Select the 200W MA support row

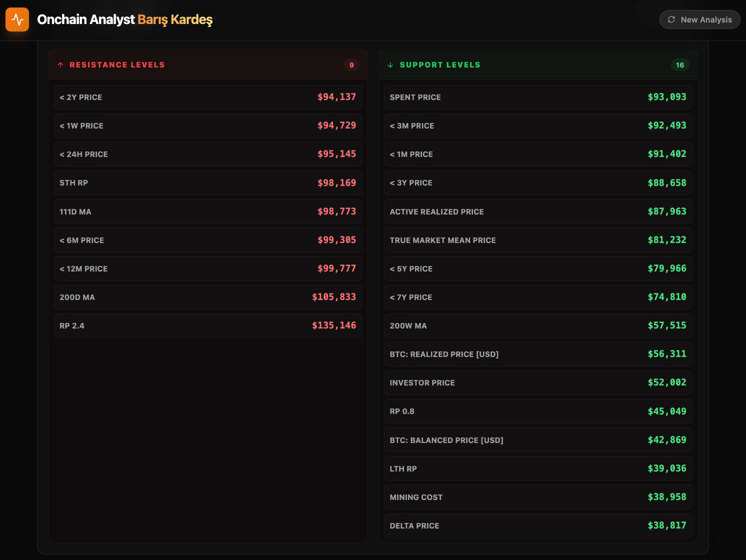point(537,325)
